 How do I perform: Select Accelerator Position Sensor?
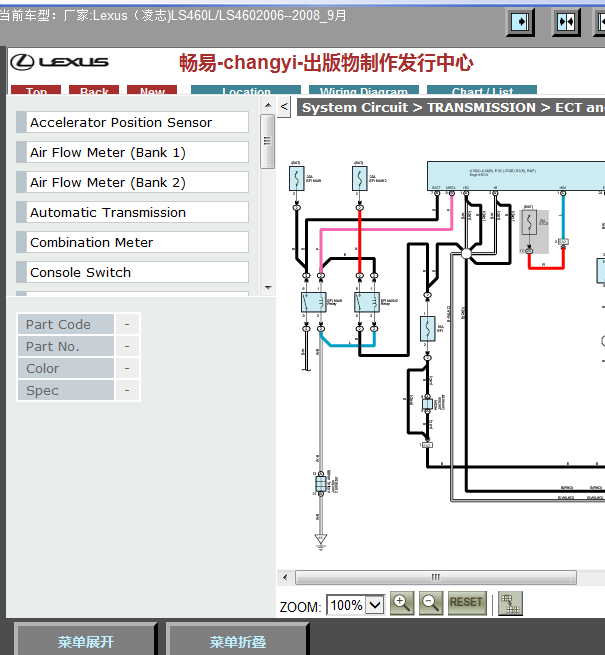(132, 122)
